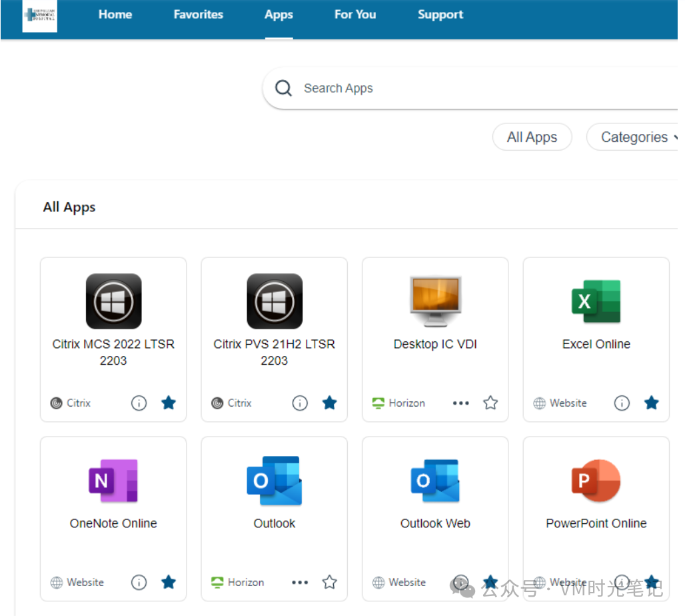
Task: Select the All Apps filter button
Action: point(532,137)
